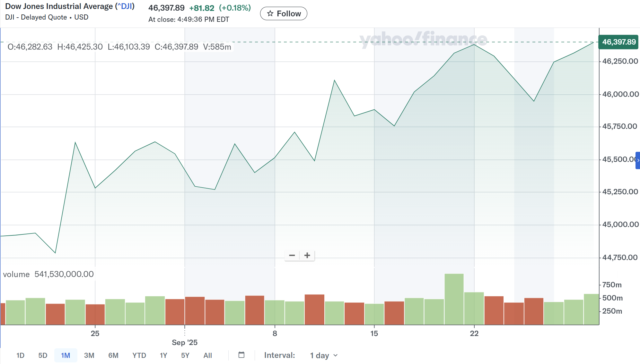640x364 pixels.
Task: Zoom out with the minus button
Action: 292,255
